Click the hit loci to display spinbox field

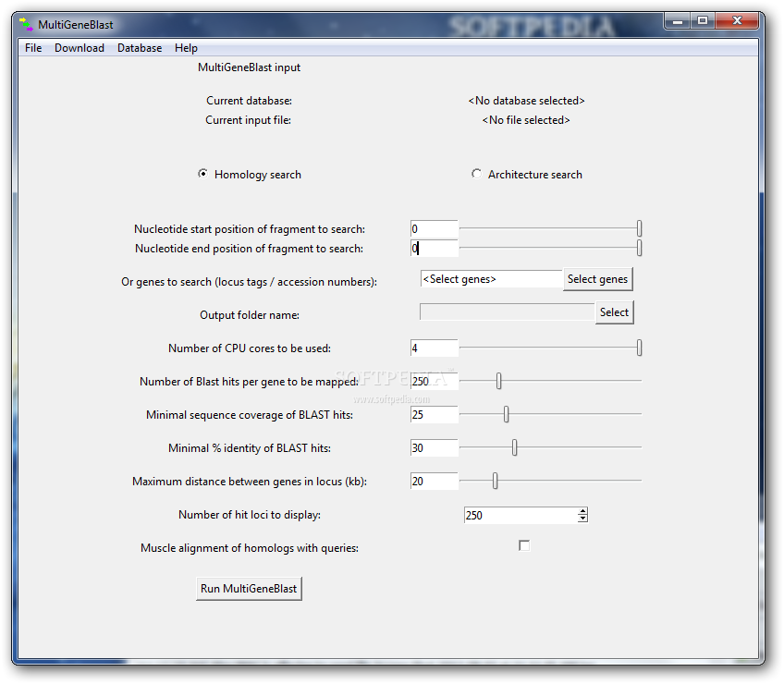tap(521, 515)
